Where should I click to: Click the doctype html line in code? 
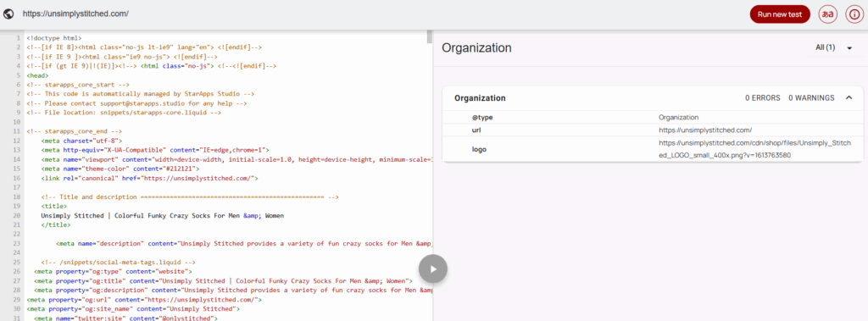click(53, 38)
